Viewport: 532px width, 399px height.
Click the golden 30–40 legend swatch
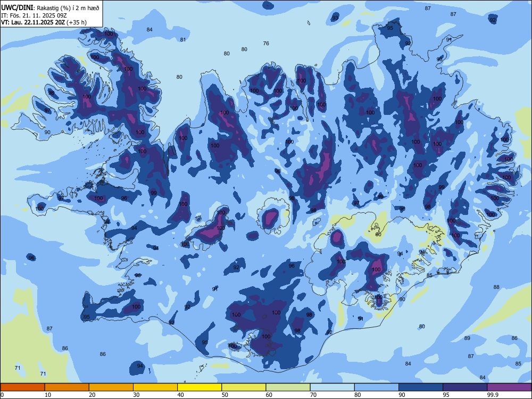click(x=155, y=387)
